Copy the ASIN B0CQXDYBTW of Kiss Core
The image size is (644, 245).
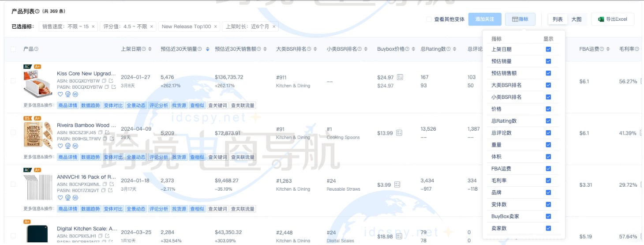click(104, 81)
